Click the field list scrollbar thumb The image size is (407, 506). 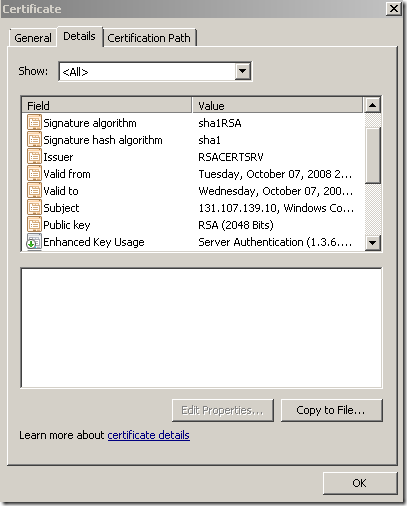pyautogui.click(x=373, y=155)
